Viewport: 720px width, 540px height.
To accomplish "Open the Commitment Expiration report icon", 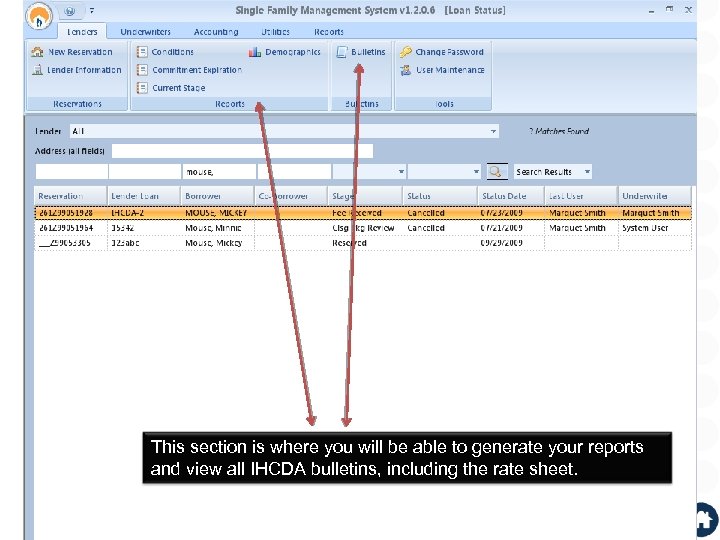I will tap(142, 70).
